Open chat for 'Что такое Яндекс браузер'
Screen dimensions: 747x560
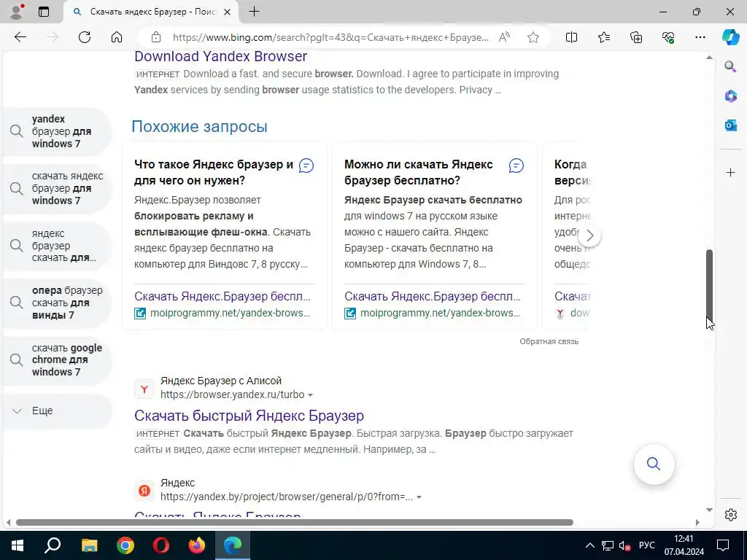pos(306,166)
